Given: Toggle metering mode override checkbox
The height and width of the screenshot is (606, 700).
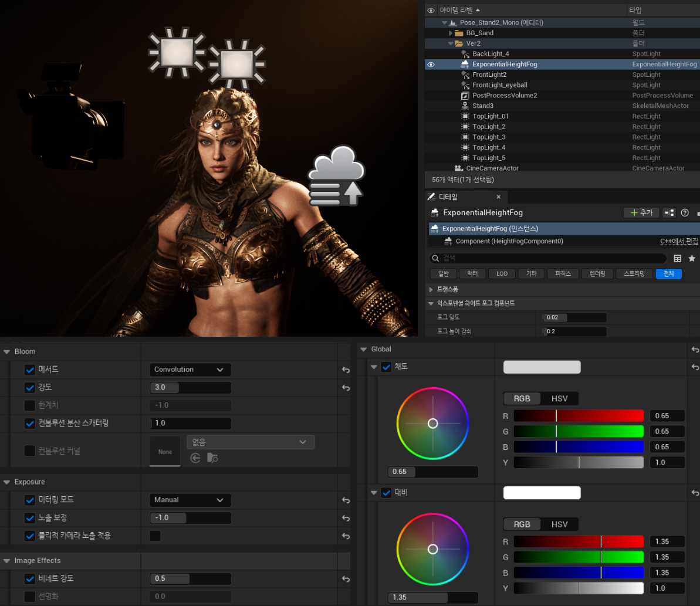Looking at the screenshot, I should pyautogui.click(x=30, y=500).
